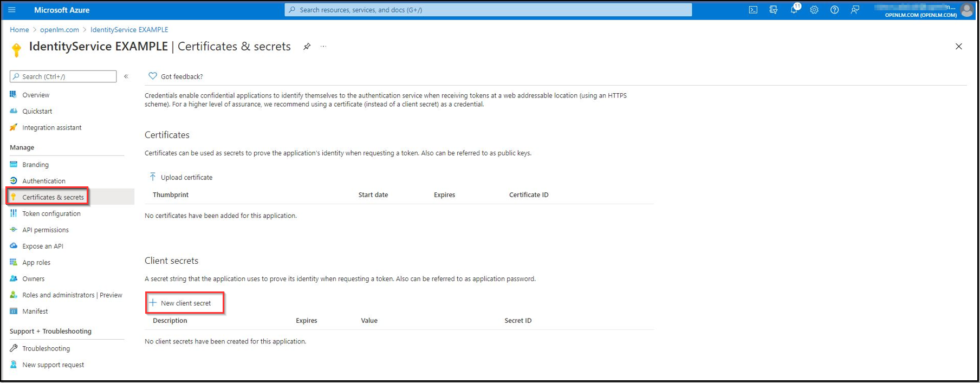
Task: Open the more options ellipsis menu
Action: pos(323,47)
